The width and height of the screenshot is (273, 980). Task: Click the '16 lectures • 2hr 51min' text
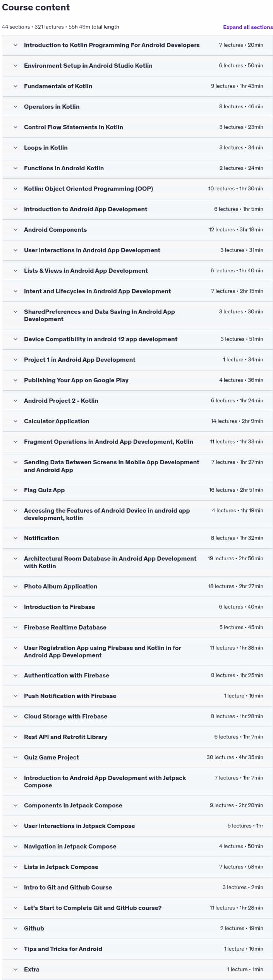(236, 490)
